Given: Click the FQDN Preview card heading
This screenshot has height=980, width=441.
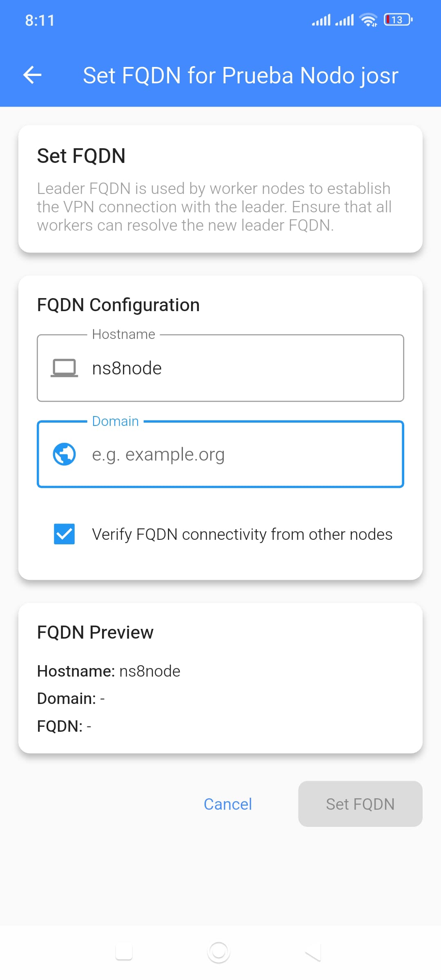Looking at the screenshot, I should tap(95, 632).
